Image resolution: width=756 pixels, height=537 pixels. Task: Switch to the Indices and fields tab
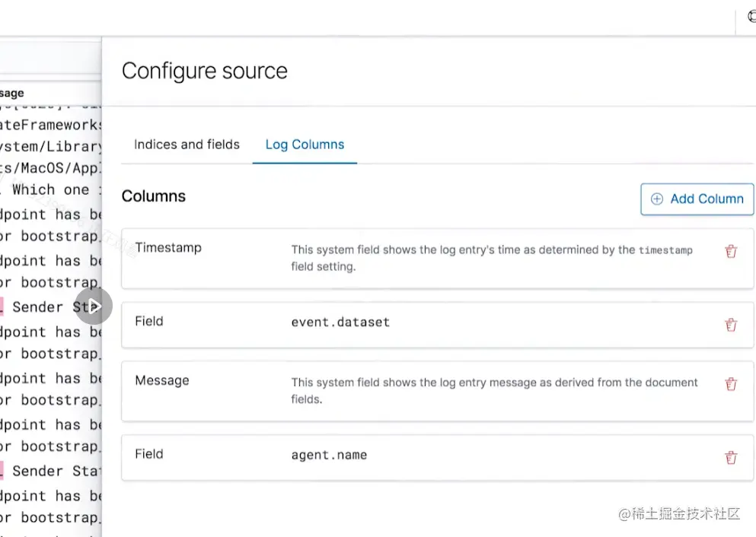tap(187, 145)
